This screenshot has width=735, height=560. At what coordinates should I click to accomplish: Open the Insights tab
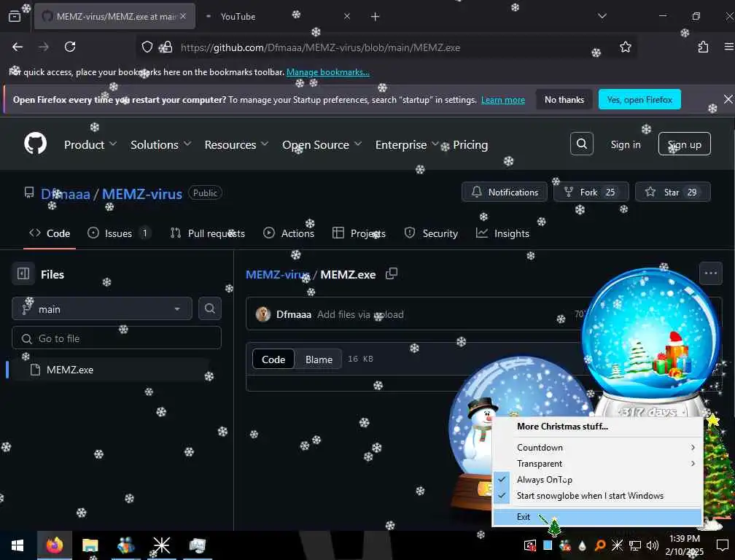click(x=502, y=233)
